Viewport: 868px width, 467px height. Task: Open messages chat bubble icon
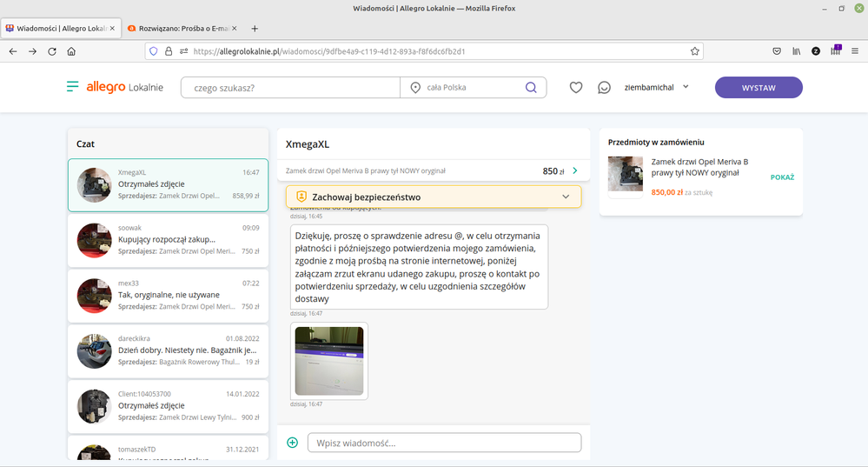tap(604, 88)
